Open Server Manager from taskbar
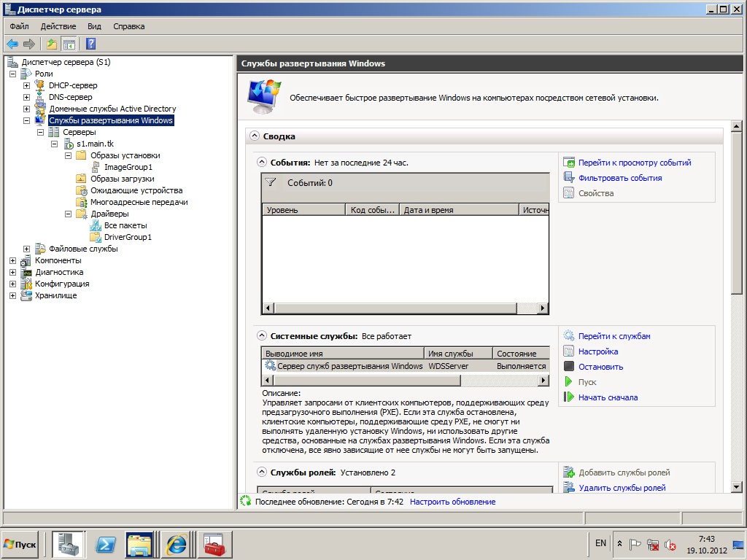 pyautogui.click(x=68, y=544)
